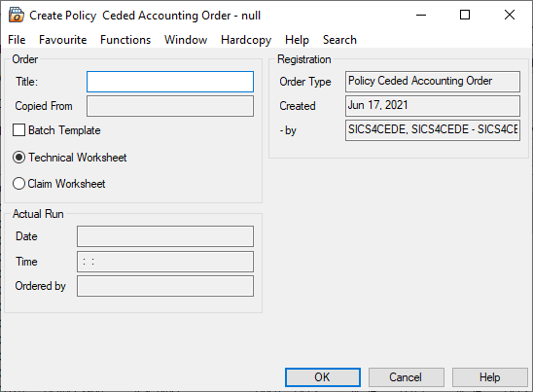The height and width of the screenshot is (392, 533).
Task: Open the File menu
Action: [17, 40]
